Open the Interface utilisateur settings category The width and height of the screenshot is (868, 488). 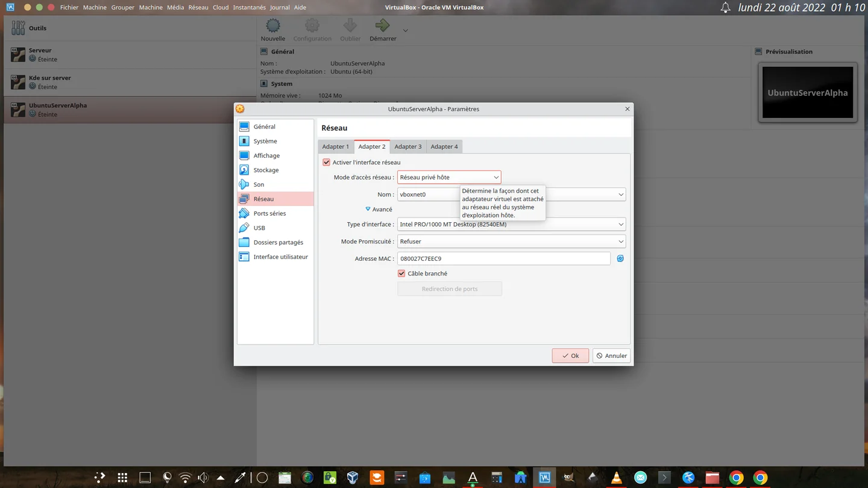click(x=275, y=257)
